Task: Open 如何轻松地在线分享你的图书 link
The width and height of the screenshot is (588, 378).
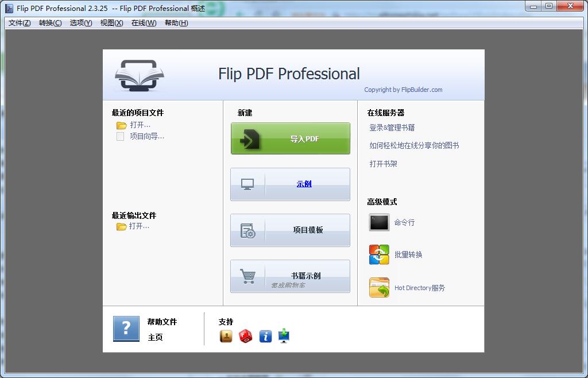Action: coord(414,145)
